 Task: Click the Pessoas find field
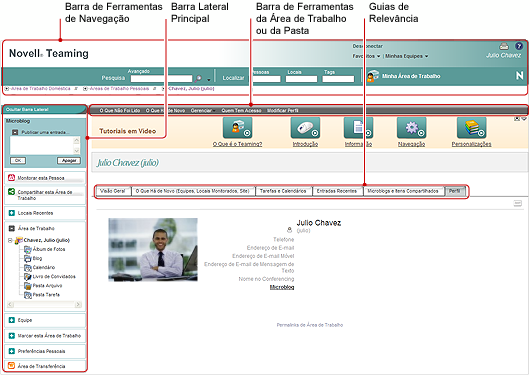[266, 79]
